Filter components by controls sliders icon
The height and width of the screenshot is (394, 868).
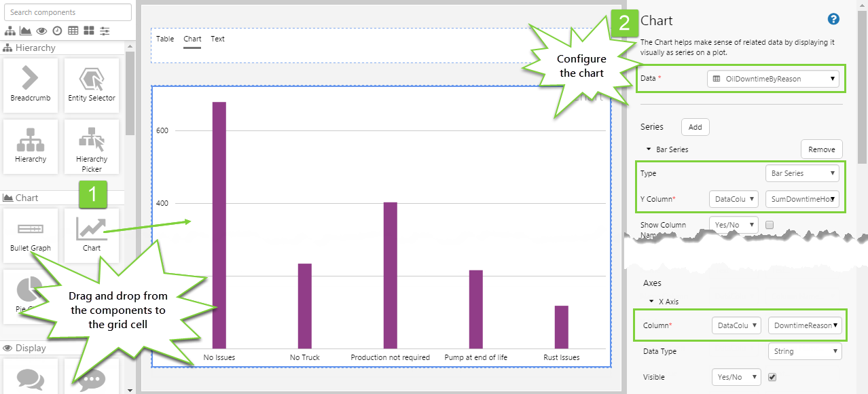[x=105, y=31]
